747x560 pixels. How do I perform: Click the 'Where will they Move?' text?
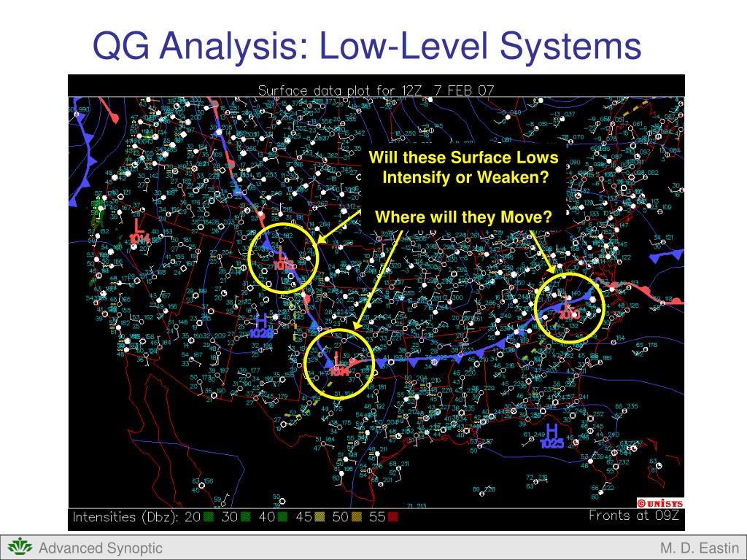(463, 217)
